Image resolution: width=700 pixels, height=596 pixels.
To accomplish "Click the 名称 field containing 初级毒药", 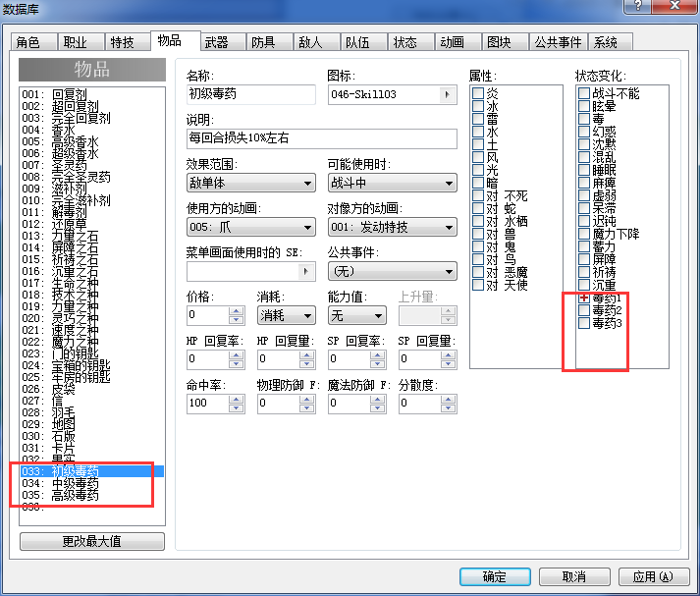I will (x=251, y=94).
